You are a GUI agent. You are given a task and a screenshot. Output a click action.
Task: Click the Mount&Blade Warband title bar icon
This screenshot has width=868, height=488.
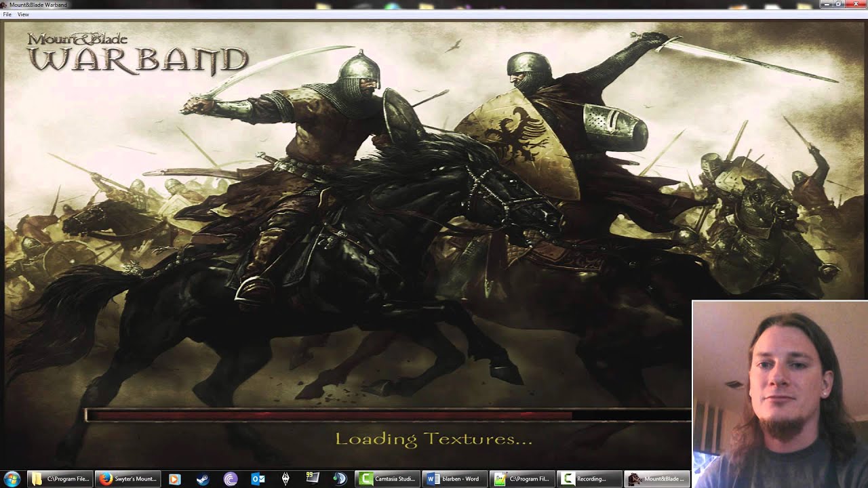(x=5, y=4)
